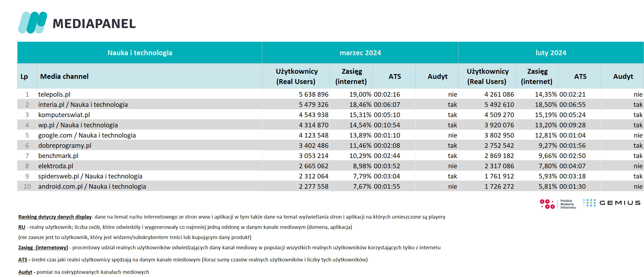Screen dimensions: 644x277
Task: Select the benchmark.pl row
Action: 330,156
